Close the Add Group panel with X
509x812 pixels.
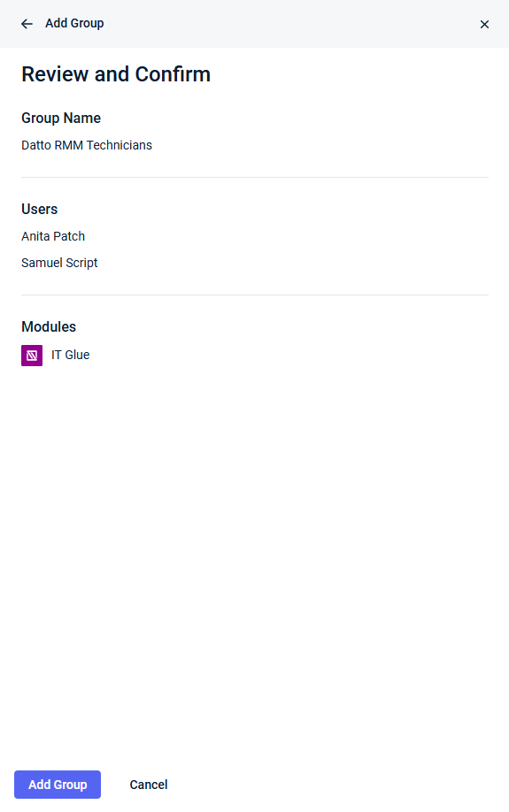[x=484, y=25]
